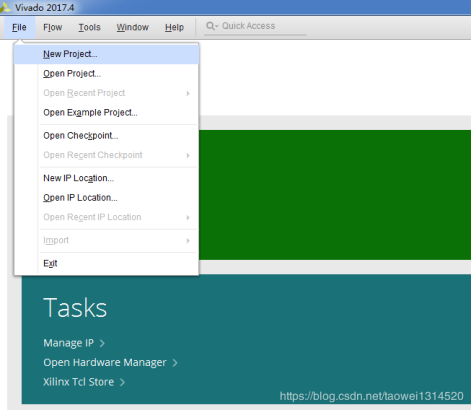Open the Flow menu
This screenshot has width=471, height=410.
point(53,27)
